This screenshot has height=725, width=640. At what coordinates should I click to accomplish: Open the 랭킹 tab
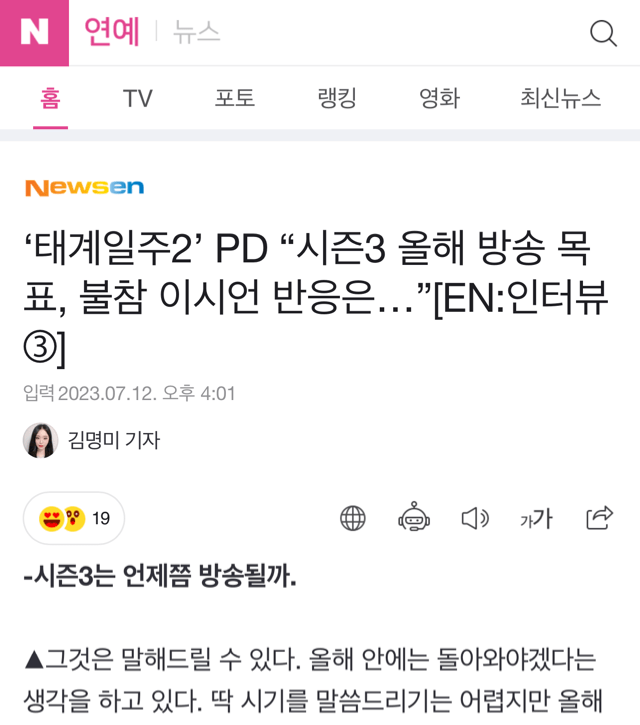337,98
